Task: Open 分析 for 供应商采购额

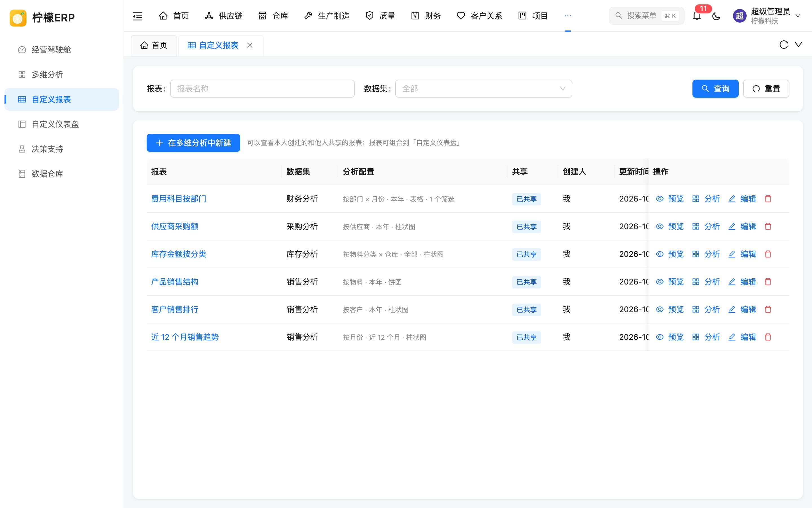Action: (706, 226)
